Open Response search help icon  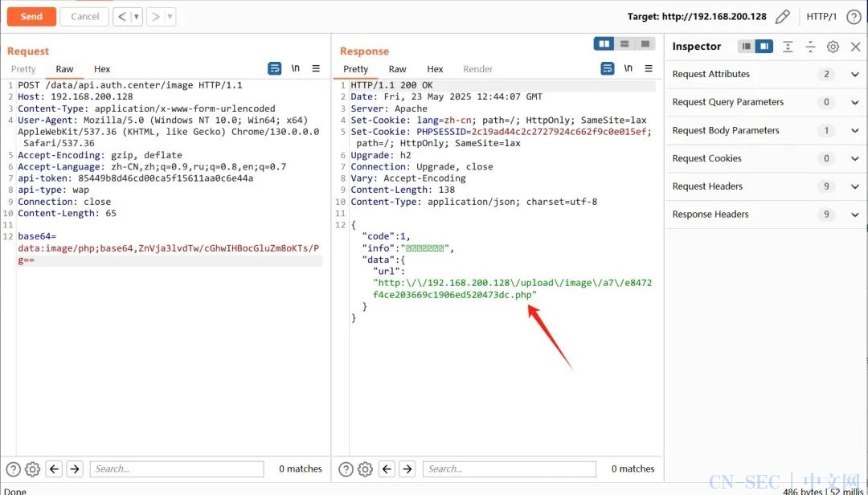coord(346,469)
